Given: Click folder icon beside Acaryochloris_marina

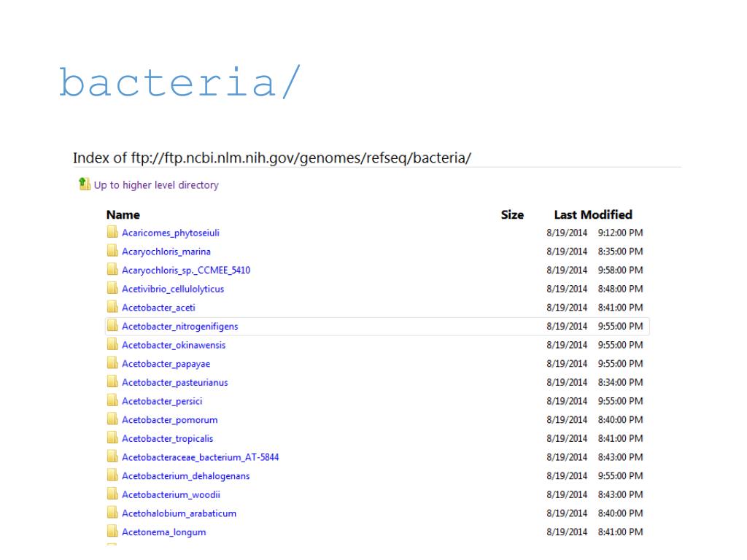Looking at the screenshot, I should click(112, 251).
